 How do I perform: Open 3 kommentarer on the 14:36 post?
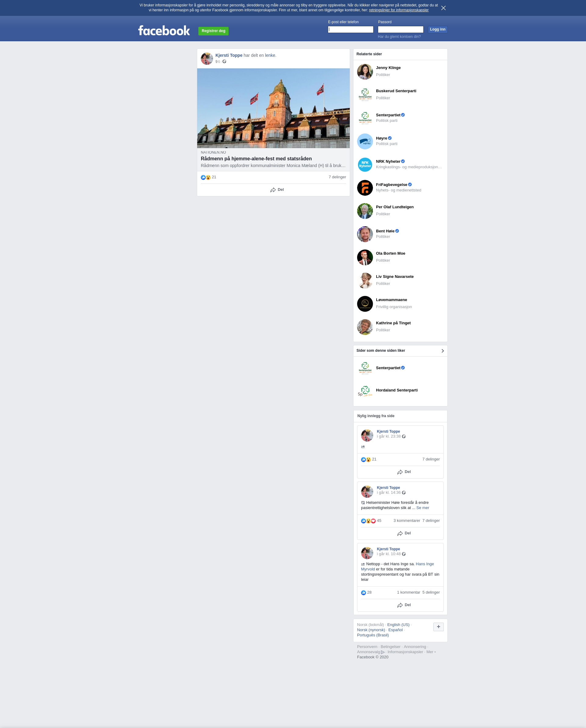(407, 521)
